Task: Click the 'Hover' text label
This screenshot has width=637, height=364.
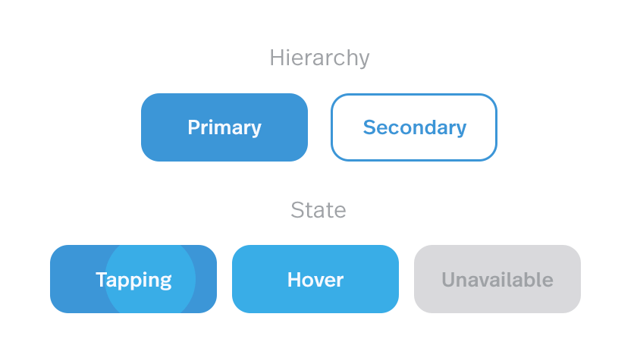Action: coord(315,280)
